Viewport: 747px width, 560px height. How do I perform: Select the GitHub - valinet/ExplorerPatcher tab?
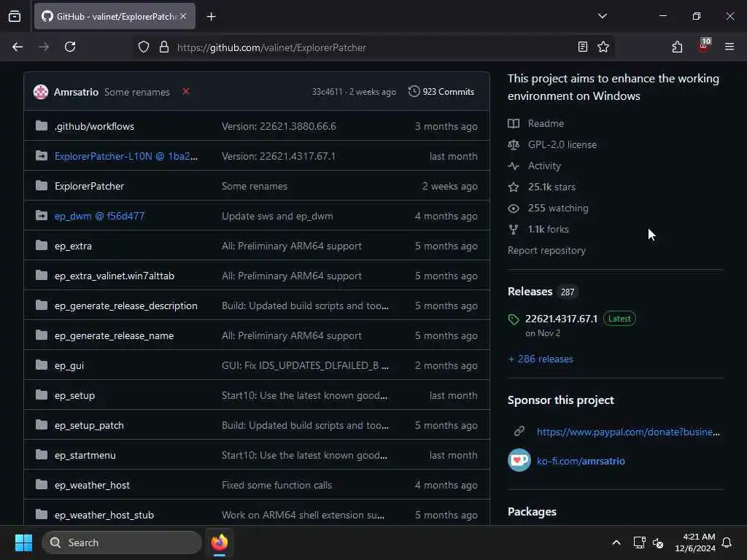(115, 16)
